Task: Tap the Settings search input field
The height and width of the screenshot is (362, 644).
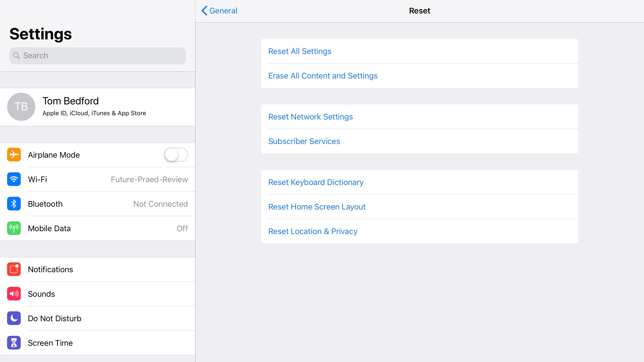Action: (x=97, y=55)
